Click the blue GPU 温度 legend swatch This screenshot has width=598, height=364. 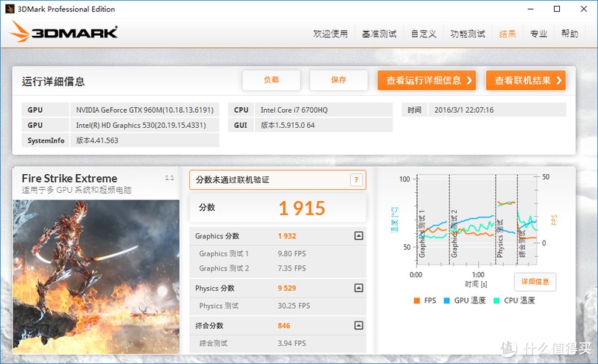click(x=447, y=300)
